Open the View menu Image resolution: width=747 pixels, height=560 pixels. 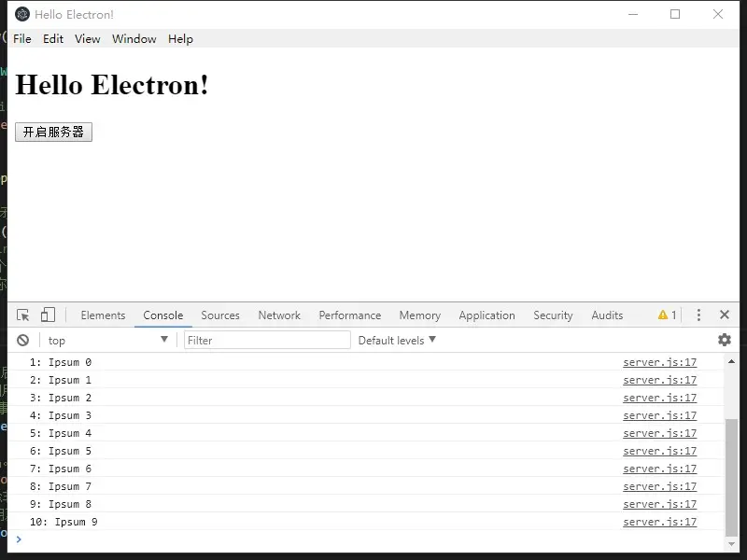[x=87, y=38]
